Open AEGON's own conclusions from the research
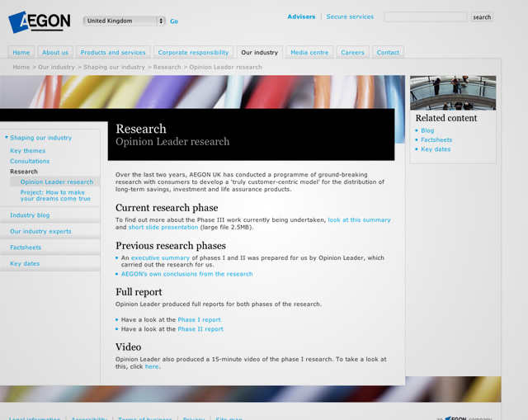 187,274
